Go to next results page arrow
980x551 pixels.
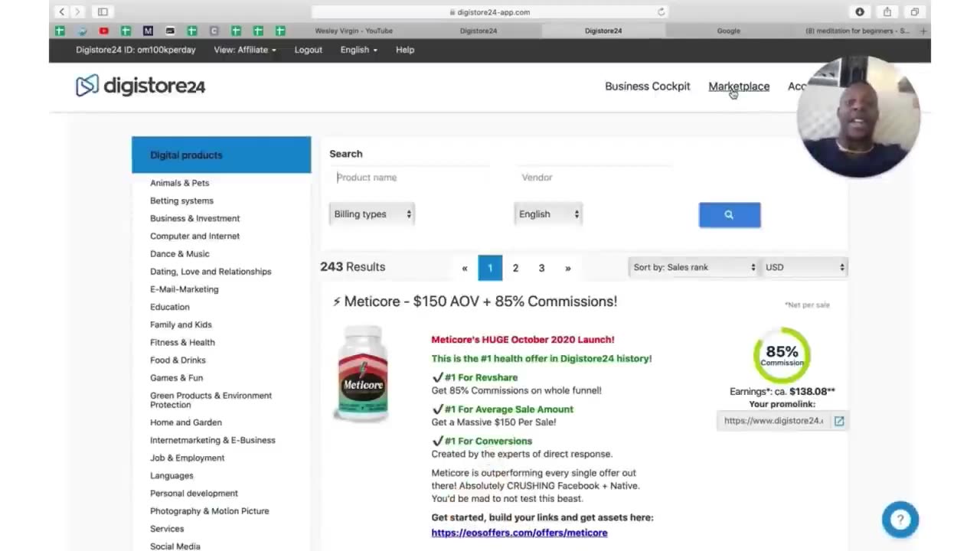click(567, 268)
